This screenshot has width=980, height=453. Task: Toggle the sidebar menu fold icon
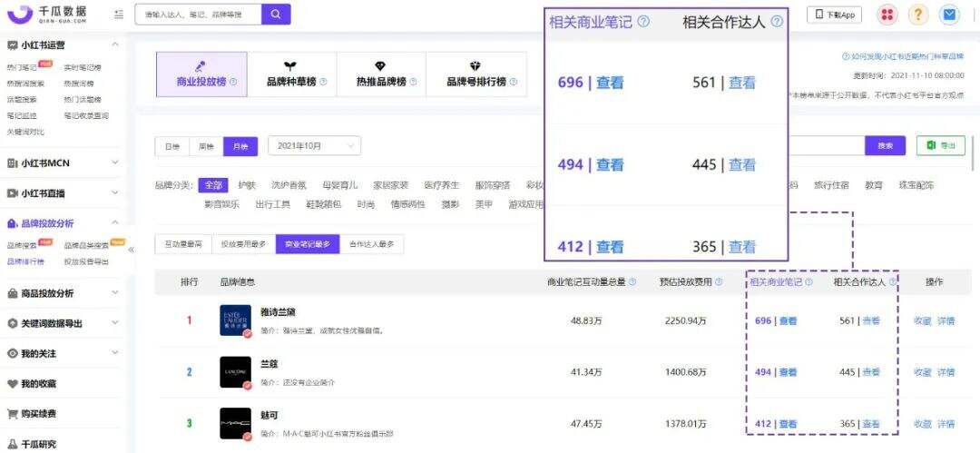coord(119,14)
